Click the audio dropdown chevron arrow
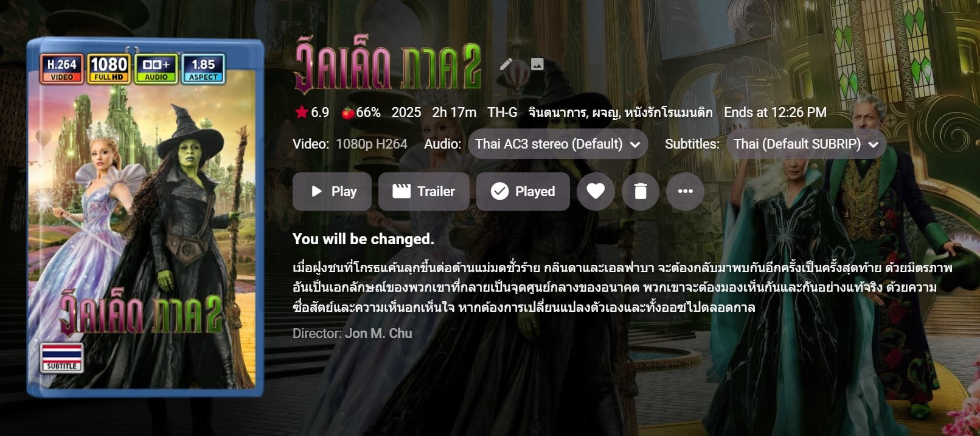Screen dimensions: 980x436 click(x=635, y=145)
